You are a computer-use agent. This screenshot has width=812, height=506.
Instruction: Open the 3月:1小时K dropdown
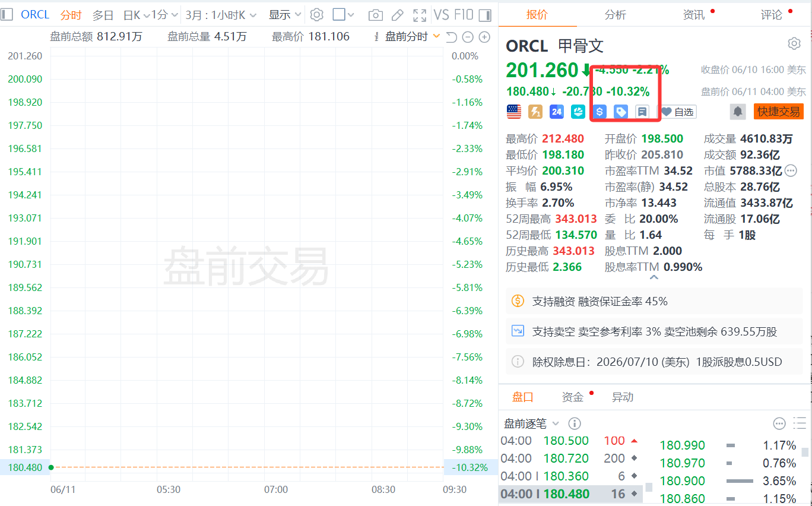[220, 15]
